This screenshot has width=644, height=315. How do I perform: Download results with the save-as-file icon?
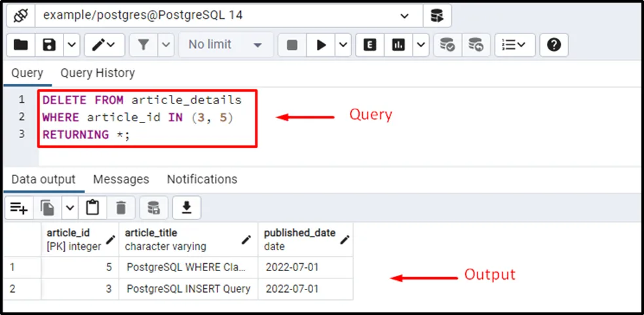[x=187, y=208]
